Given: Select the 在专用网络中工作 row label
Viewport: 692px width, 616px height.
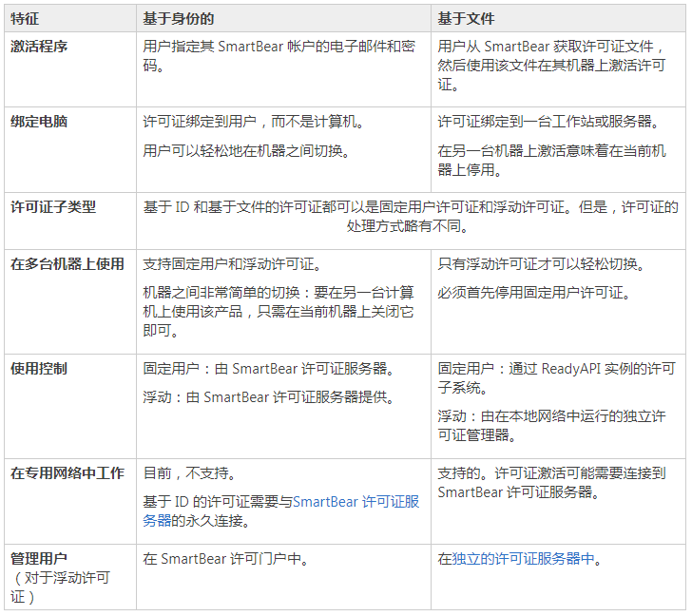Looking at the screenshot, I should (x=67, y=473).
